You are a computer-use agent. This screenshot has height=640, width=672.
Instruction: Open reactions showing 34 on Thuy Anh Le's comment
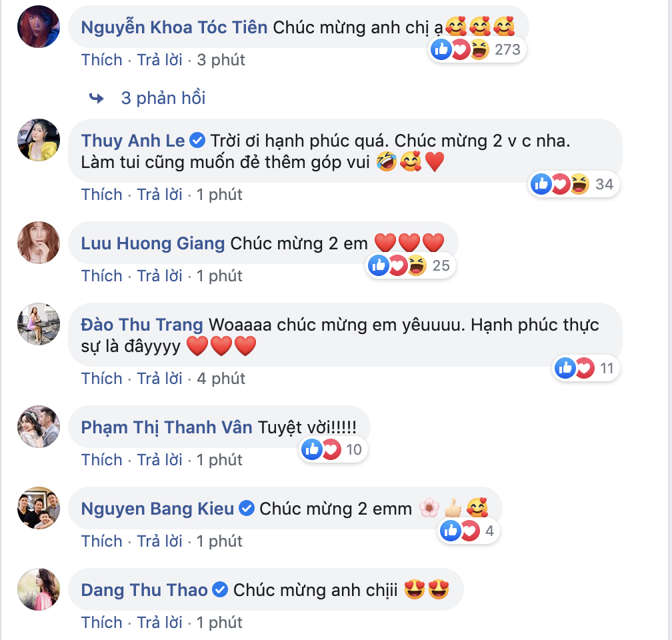(x=574, y=184)
